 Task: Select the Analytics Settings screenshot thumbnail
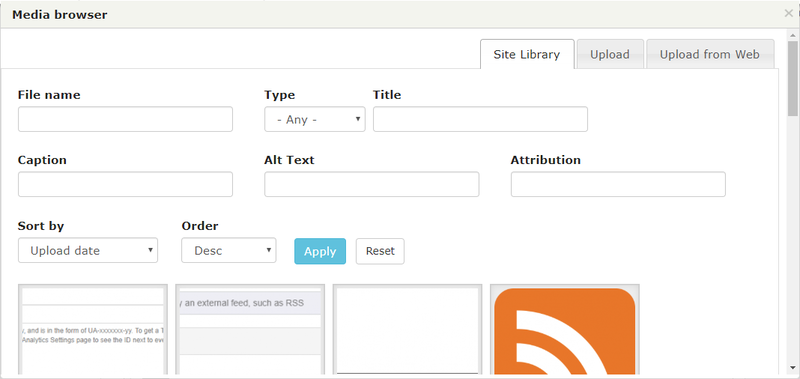tap(93, 330)
